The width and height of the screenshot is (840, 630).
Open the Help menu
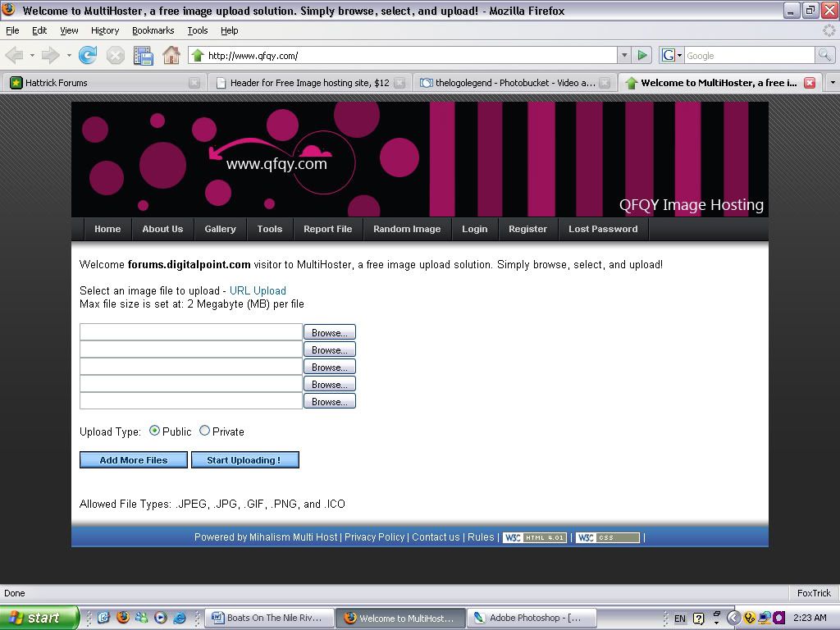[x=230, y=30]
